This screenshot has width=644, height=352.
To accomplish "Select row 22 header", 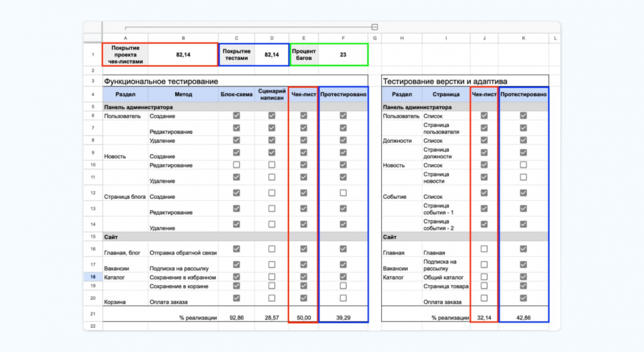I will 93,326.
